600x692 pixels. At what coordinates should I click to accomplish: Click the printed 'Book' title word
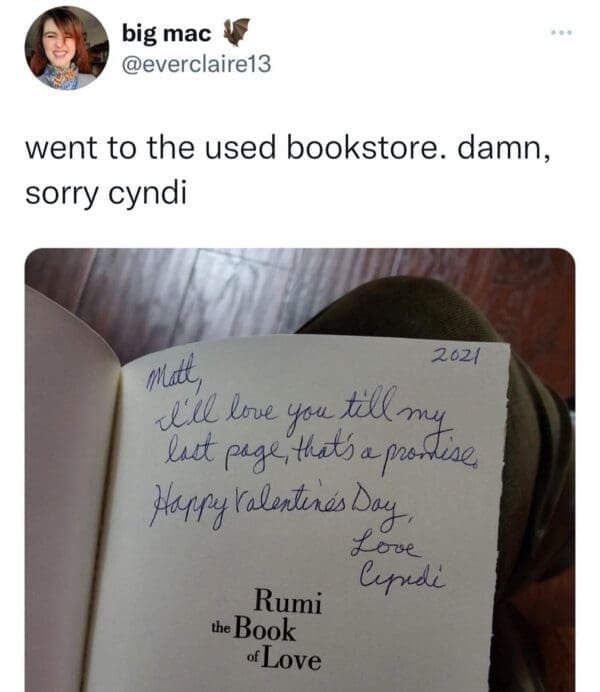click(x=264, y=629)
